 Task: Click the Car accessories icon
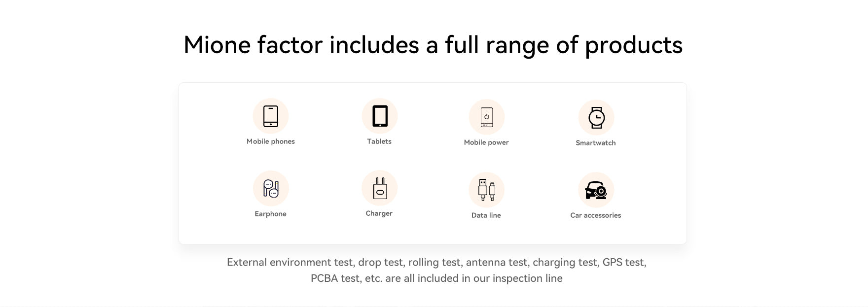(x=596, y=190)
